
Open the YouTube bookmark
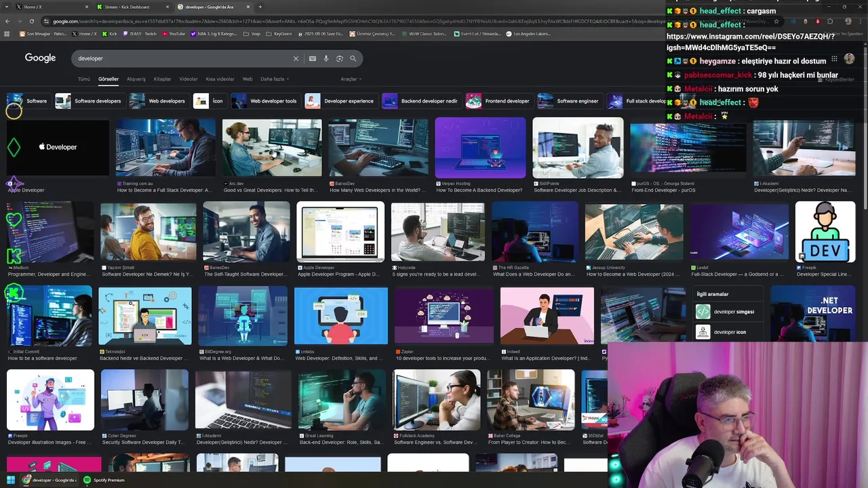point(173,33)
